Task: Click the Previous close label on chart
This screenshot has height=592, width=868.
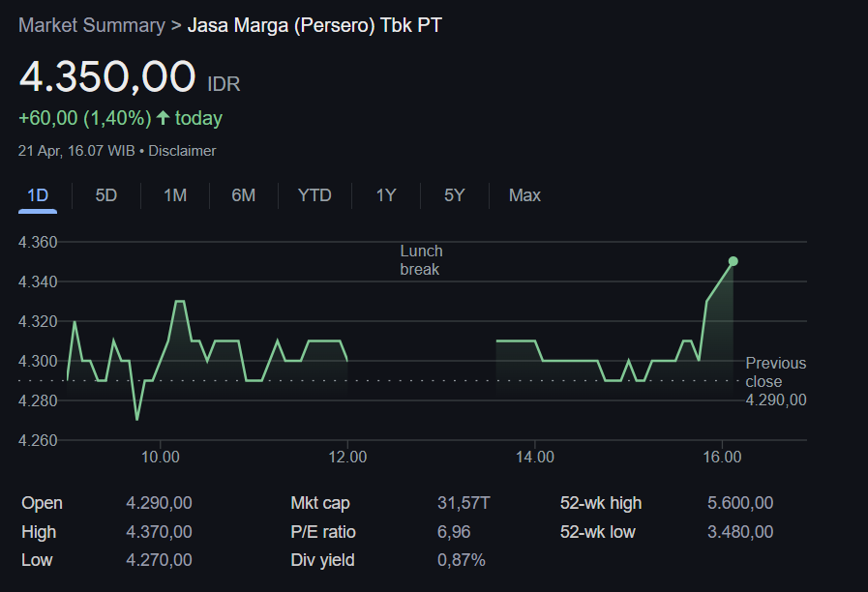Action: [x=775, y=371]
